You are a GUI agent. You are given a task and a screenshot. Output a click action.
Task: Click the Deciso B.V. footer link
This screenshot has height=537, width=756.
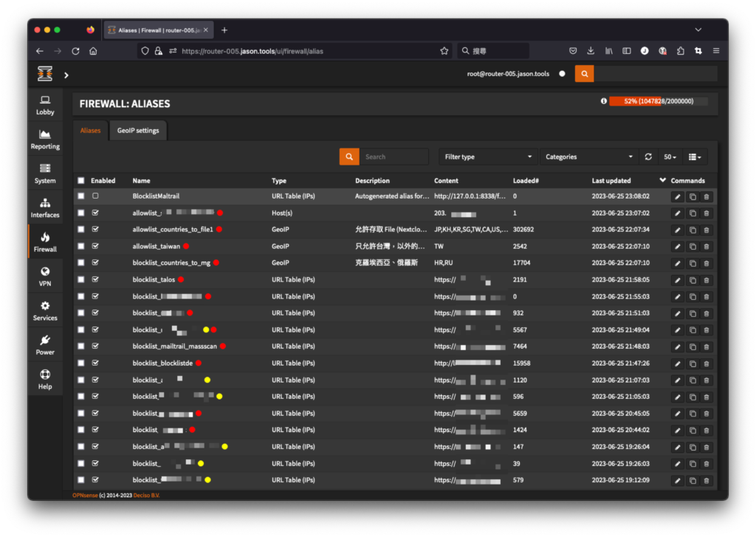147,496
